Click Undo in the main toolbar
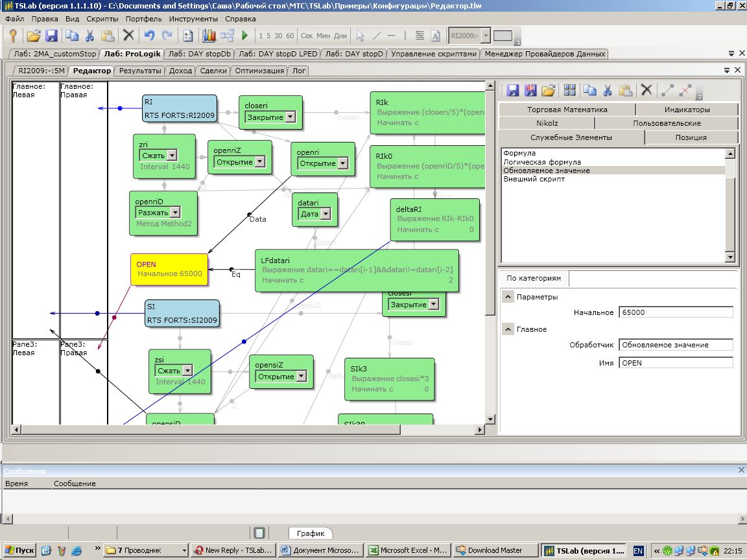Viewport: 747px width, 560px height. (150, 36)
